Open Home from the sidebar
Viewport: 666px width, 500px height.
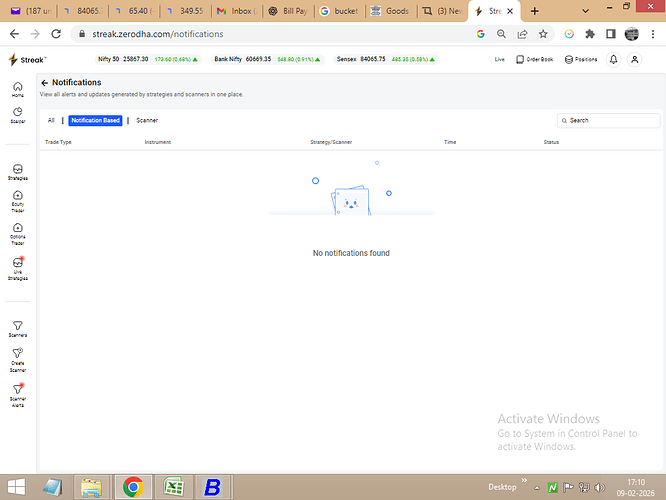tap(17, 88)
